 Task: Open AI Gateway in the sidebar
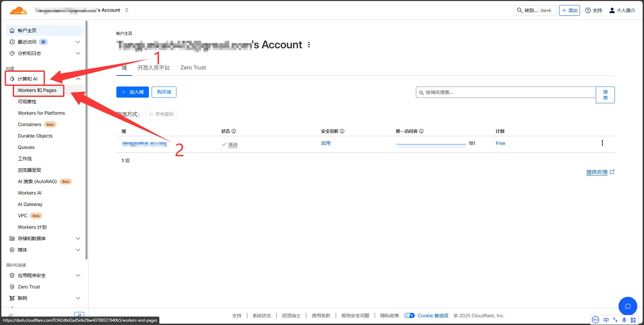point(30,204)
